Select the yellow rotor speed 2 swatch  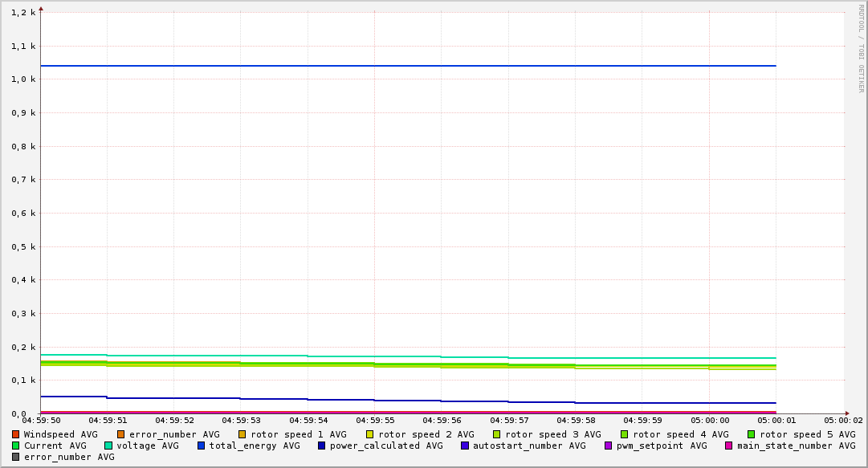[x=370, y=435]
